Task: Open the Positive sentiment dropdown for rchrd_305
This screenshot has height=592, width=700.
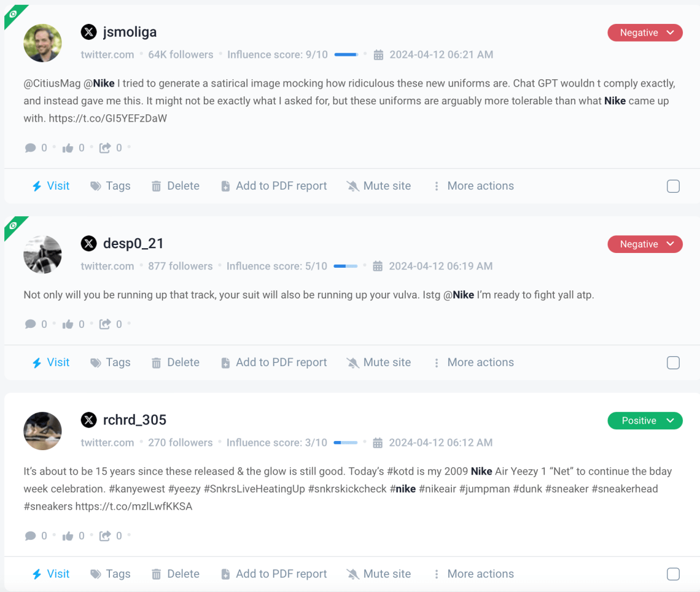Action: (x=645, y=421)
